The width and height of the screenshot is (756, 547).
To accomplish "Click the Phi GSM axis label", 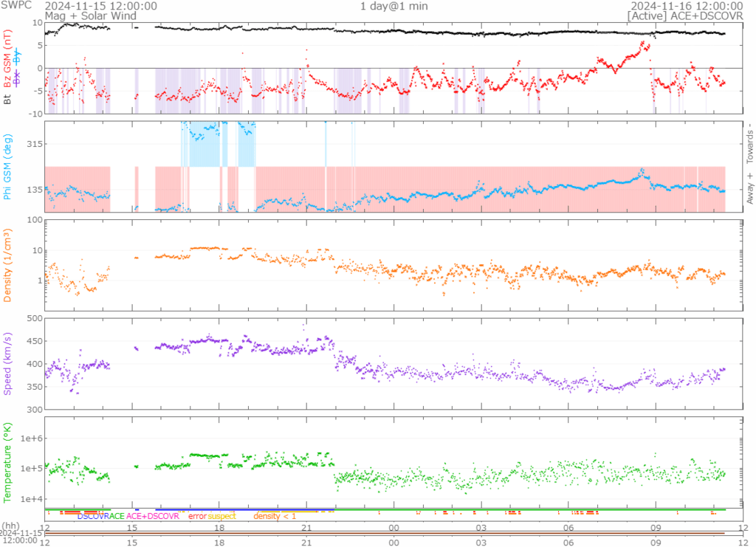I will click(x=8, y=167).
